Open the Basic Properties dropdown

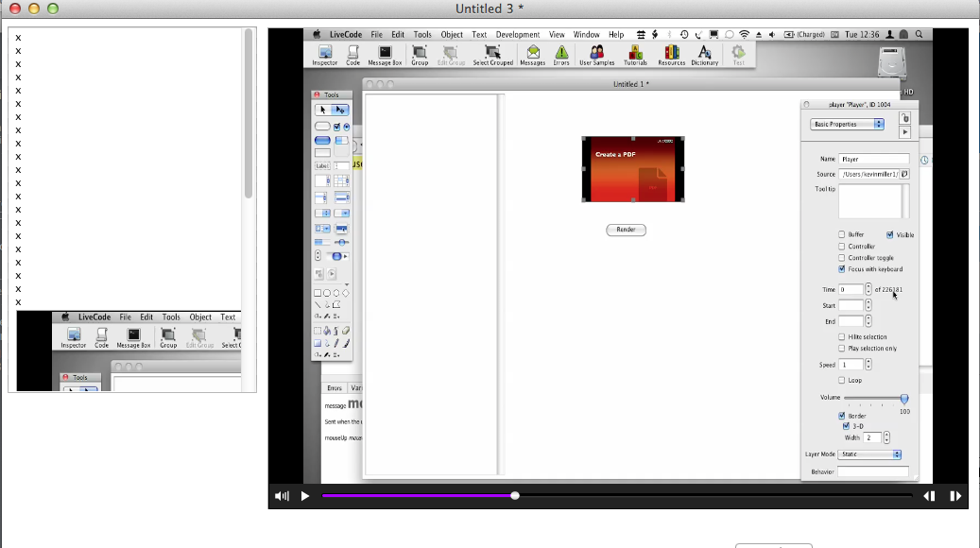pyautogui.click(x=848, y=124)
